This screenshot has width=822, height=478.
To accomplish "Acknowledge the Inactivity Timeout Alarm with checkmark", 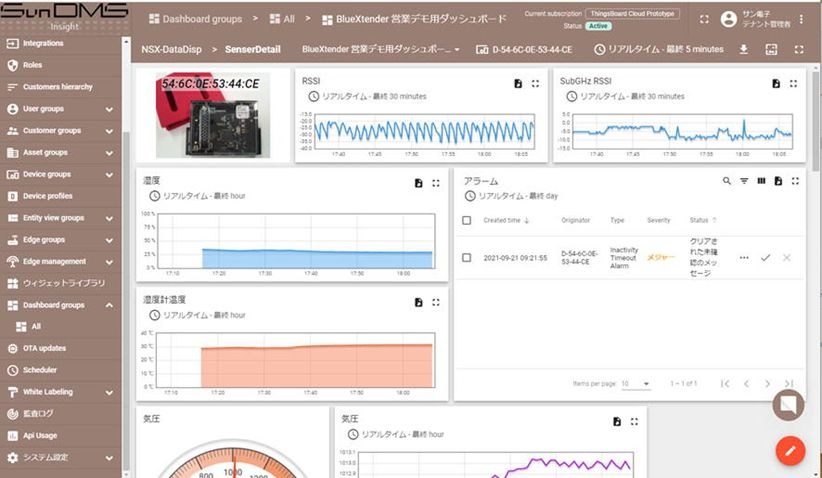I will tap(765, 258).
